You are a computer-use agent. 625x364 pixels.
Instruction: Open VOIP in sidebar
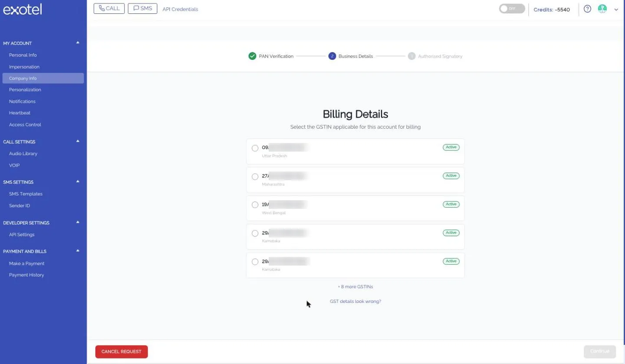pos(14,165)
